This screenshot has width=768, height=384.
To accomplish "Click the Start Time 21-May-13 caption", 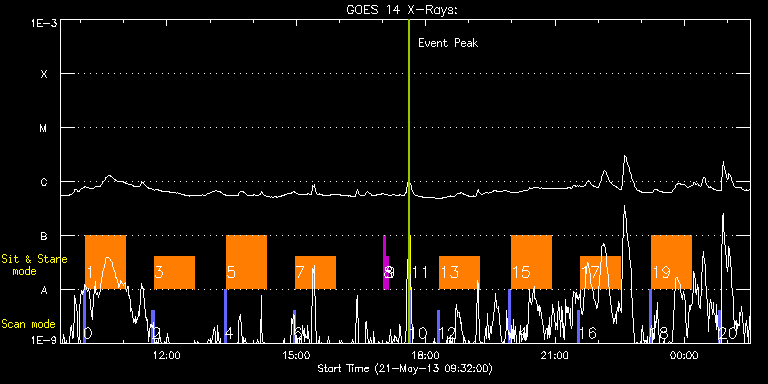I will point(405,368).
